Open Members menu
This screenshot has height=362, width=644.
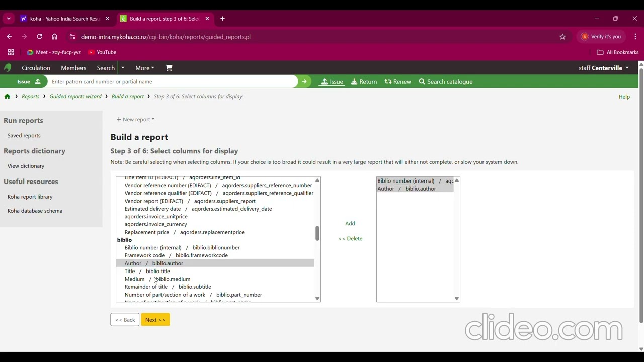click(x=73, y=68)
